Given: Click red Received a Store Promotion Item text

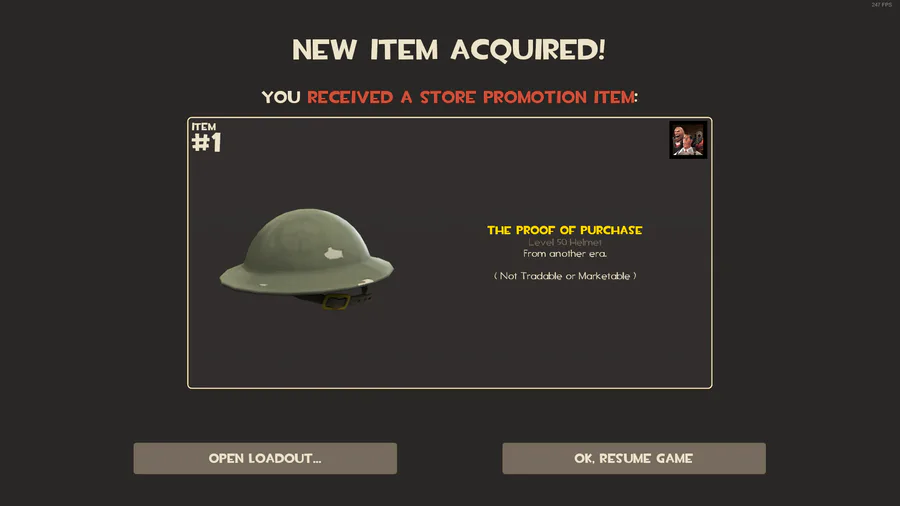Looking at the screenshot, I should coord(471,97).
